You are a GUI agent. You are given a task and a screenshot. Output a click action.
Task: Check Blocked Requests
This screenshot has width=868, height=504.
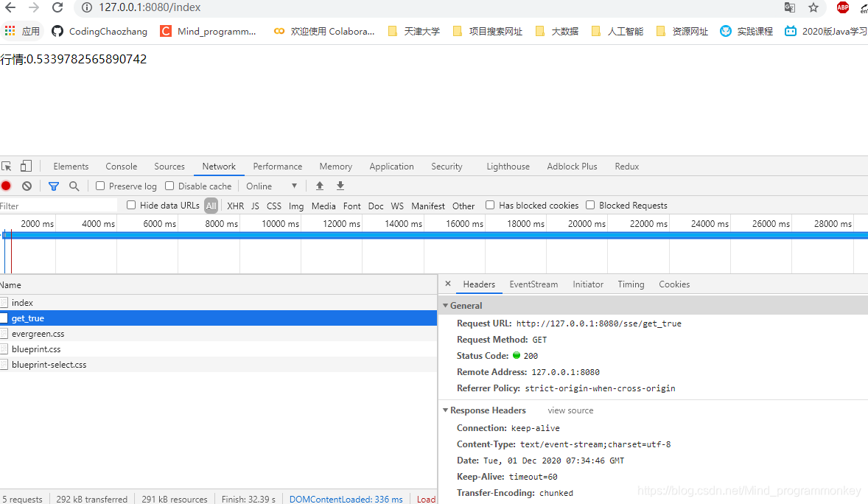point(590,205)
